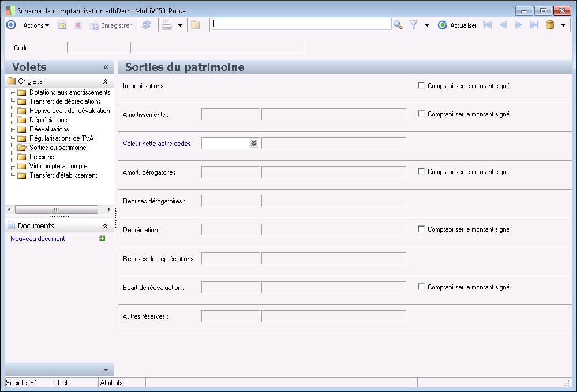577x392 pixels.
Task: Click the Onglets scrollbar right arrow
Action: [109, 209]
